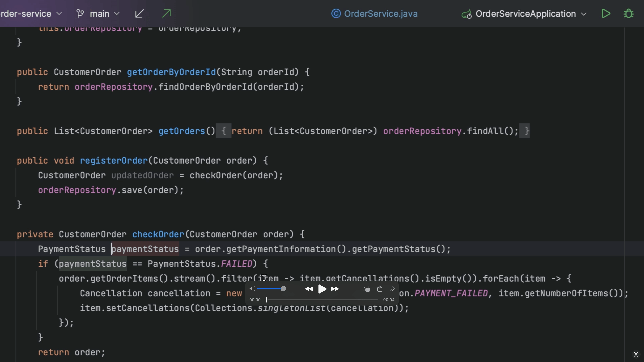Click the registerOrder method declaration

pyautogui.click(x=114, y=161)
